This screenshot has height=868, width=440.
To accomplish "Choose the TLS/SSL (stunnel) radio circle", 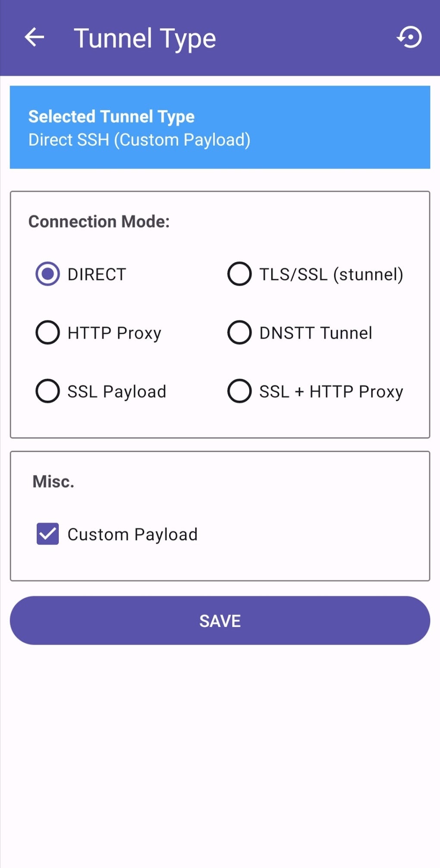I will pyautogui.click(x=239, y=274).
